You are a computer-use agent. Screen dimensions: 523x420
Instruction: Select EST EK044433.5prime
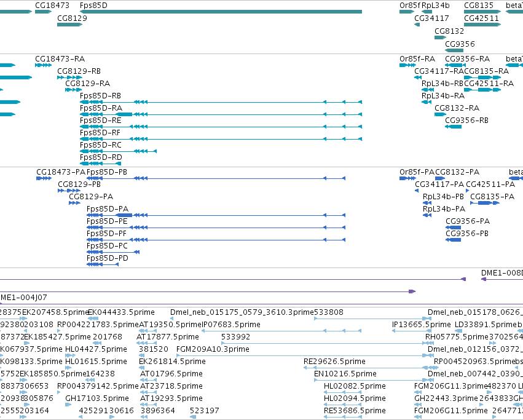(x=121, y=312)
